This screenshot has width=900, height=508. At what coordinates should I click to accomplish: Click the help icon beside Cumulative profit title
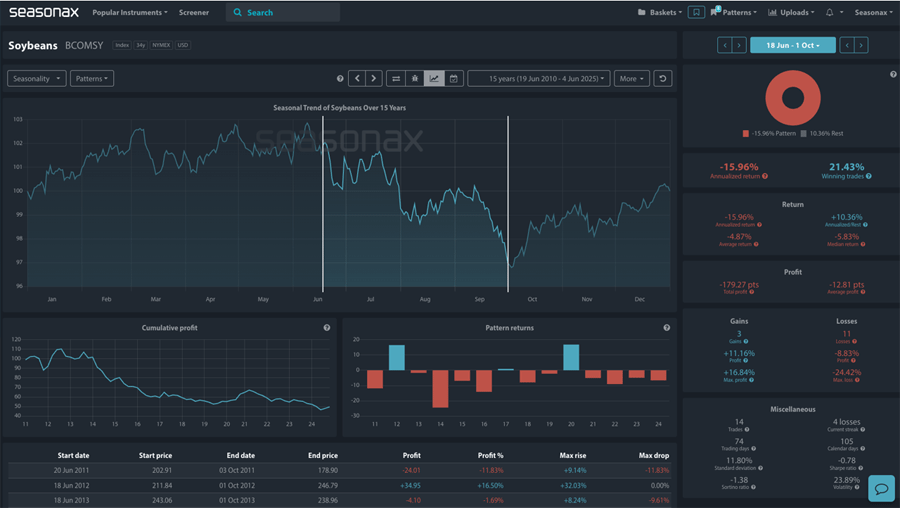coord(327,328)
